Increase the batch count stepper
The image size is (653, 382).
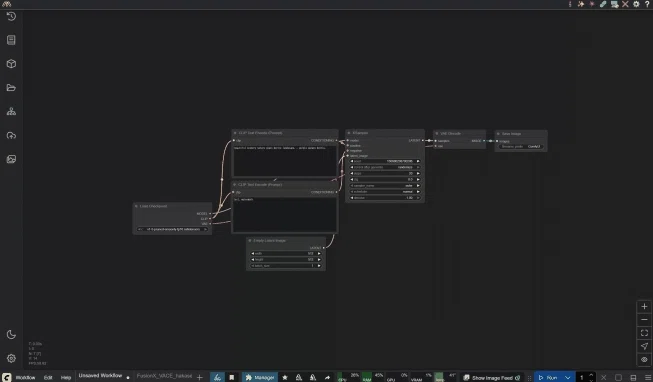[x=591, y=375]
